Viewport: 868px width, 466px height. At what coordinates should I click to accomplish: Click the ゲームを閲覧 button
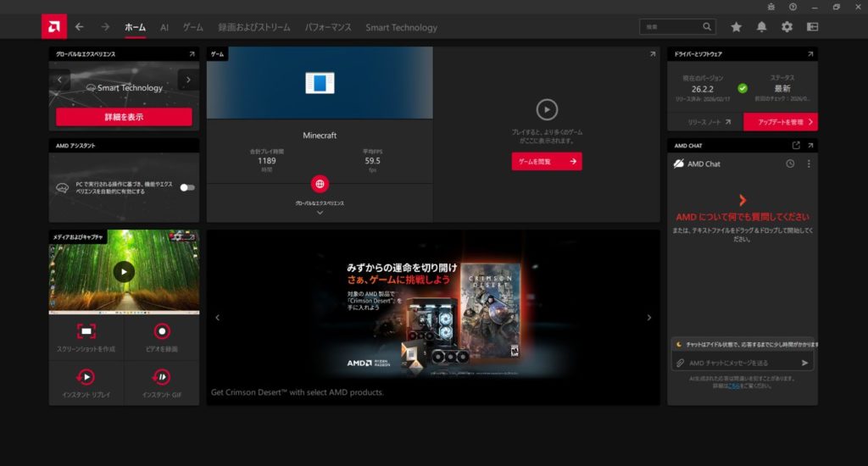[547, 161]
